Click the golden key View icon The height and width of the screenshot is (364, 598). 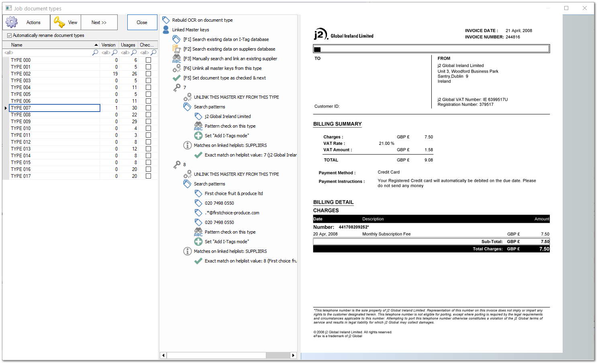pyautogui.click(x=59, y=22)
